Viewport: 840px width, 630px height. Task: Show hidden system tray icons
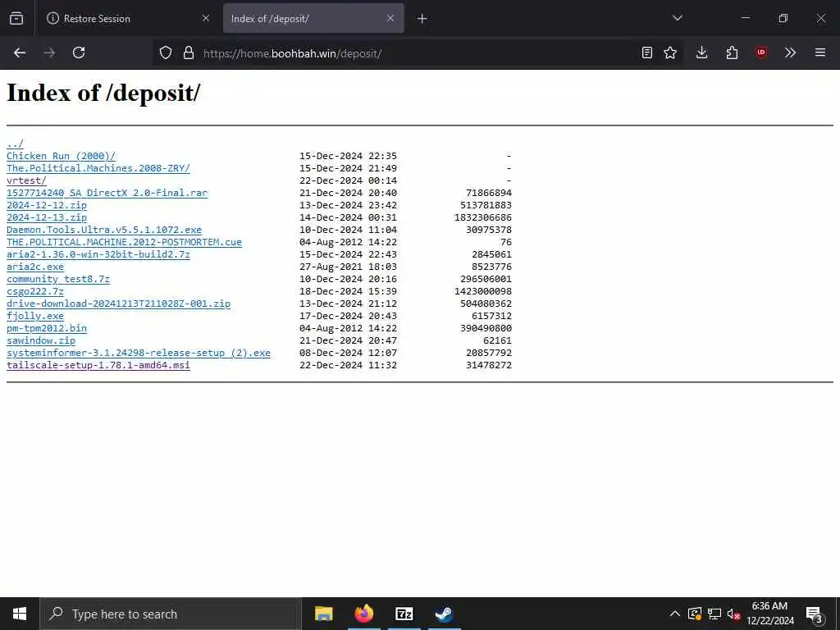(x=675, y=614)
